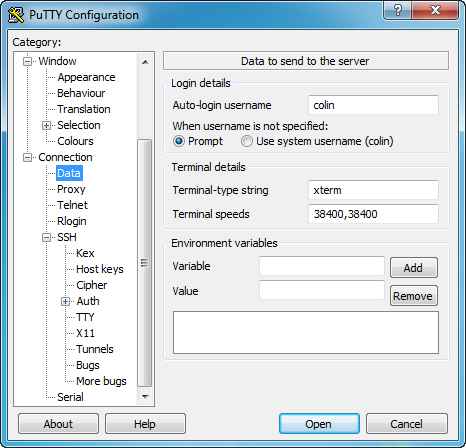Open the TTY settings
Screen dimensions: 466x448
tap(85, 317)
